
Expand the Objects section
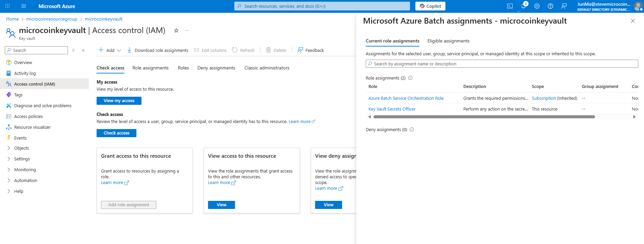pyautogui.click(x=21, y=148)
